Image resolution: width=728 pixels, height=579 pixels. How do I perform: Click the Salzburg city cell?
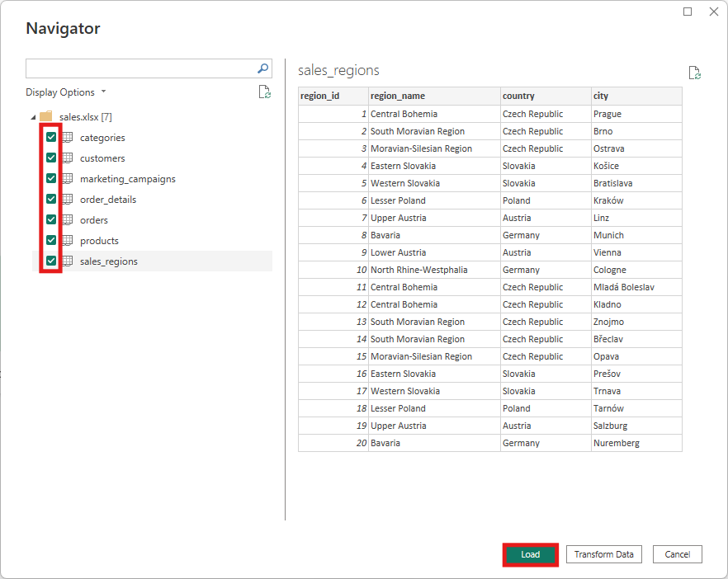tap(636, 426)
